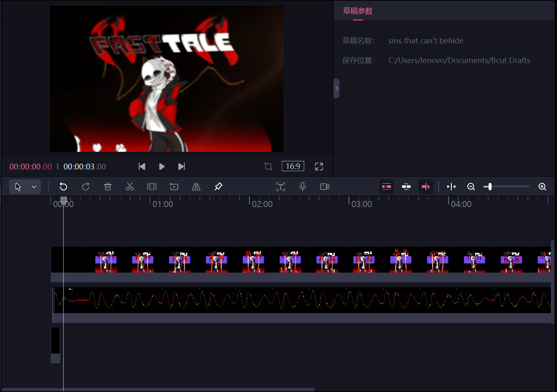Click the 04:00 mark on the ruler
Screen dimensions: 557x392
pos(461,204)
